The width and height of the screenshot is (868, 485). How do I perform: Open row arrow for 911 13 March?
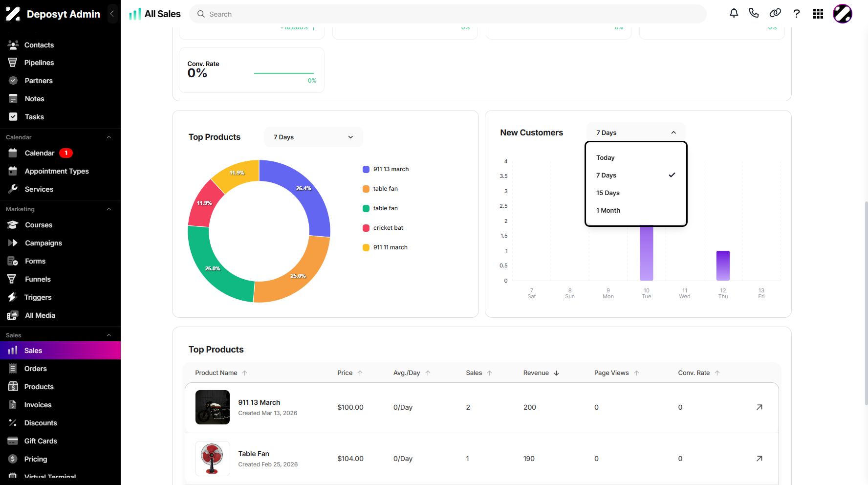[x=759, y=407]
